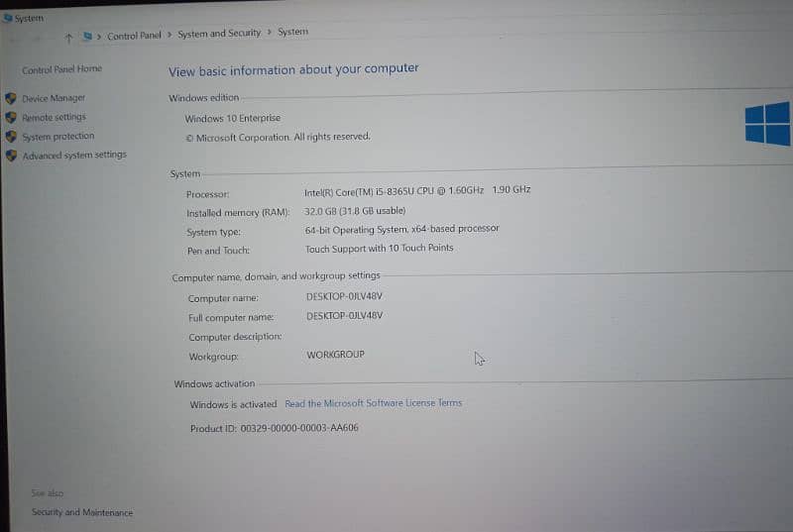Image resolution: width=793 pixels, height=532 pixels.
Task: Click the Workgroup: label
Action: [213, 357]
